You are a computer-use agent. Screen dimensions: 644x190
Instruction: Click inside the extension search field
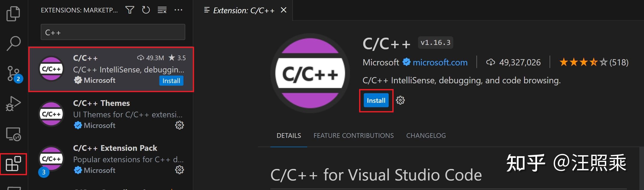(x=113, y=32)
